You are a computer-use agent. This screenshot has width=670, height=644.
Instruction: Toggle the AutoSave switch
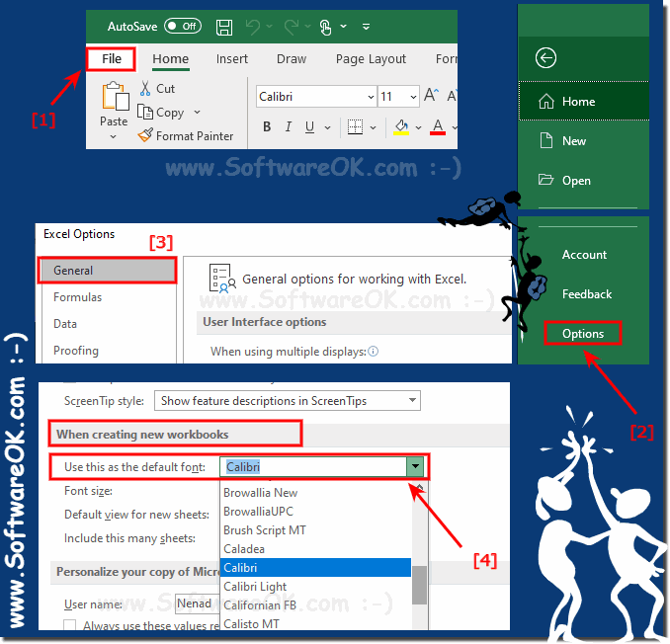(183, 26)
